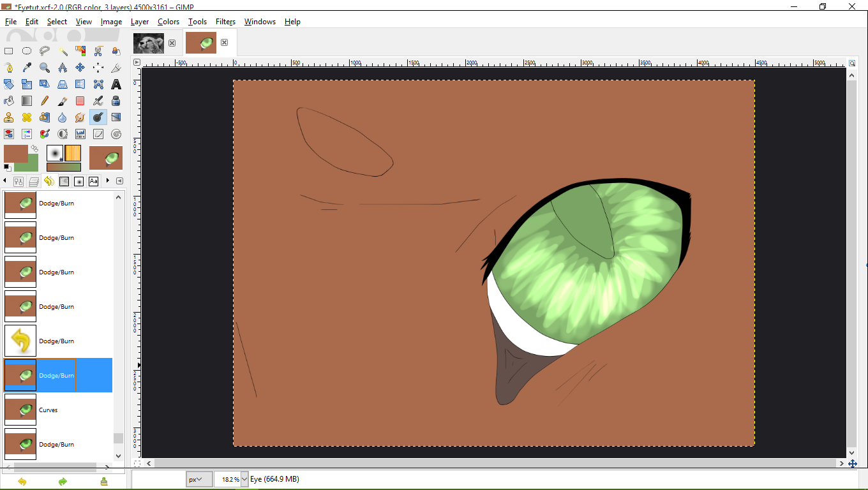
Task: Open image menu triangle at ruler corner
Action: click(137, 62)
